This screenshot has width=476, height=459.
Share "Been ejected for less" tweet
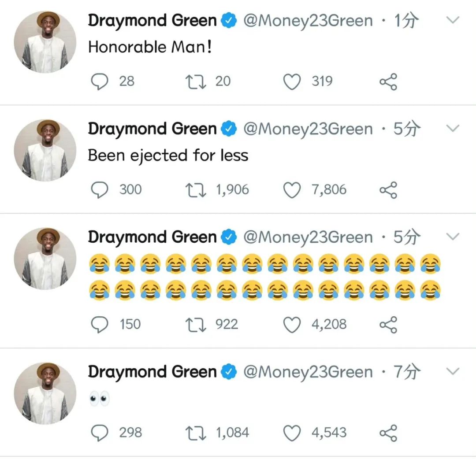pyautogui.click(x=388, y=190)
